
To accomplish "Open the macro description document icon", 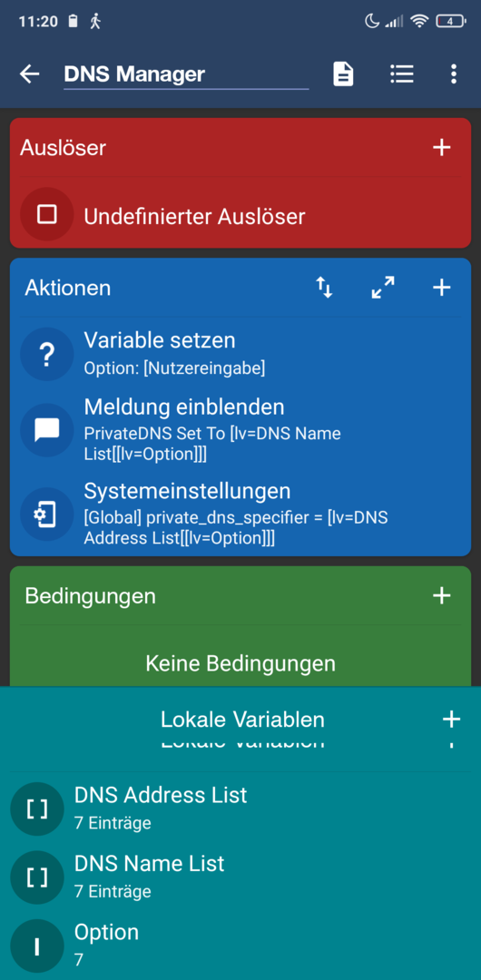I will coord(343,74).
